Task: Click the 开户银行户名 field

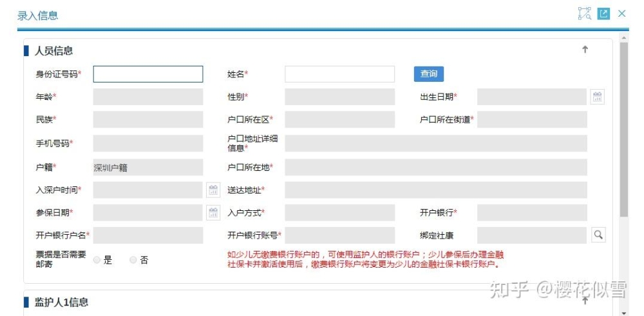Action: click(148, 235)
